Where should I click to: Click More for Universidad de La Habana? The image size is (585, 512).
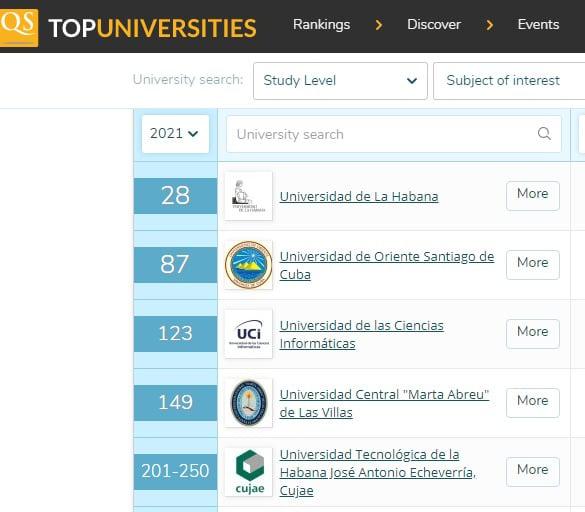(533, 196)
